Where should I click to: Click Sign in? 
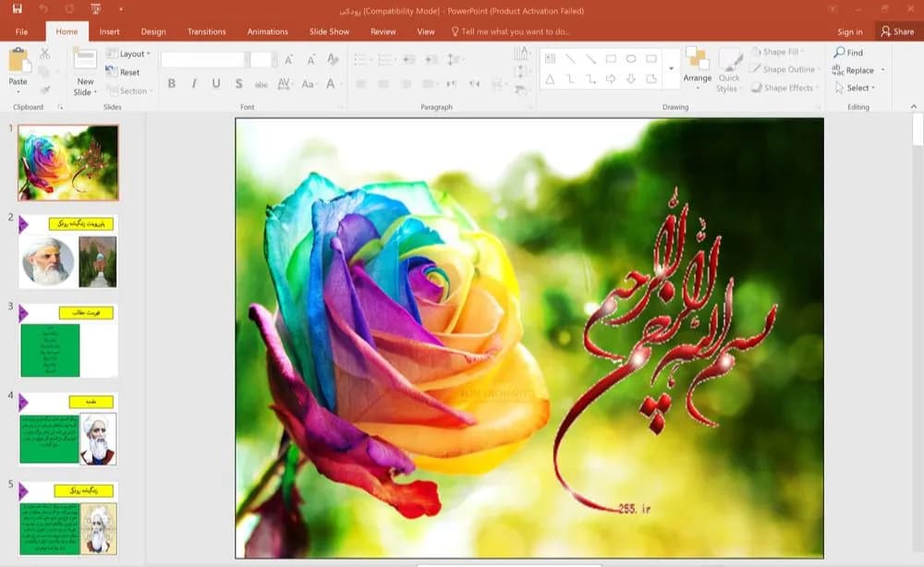[850, 31]
